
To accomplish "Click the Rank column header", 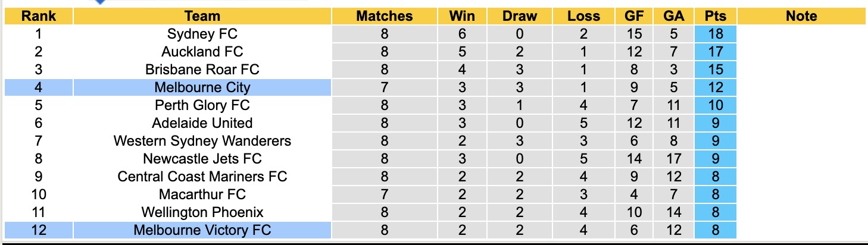I will coord(38,16).
